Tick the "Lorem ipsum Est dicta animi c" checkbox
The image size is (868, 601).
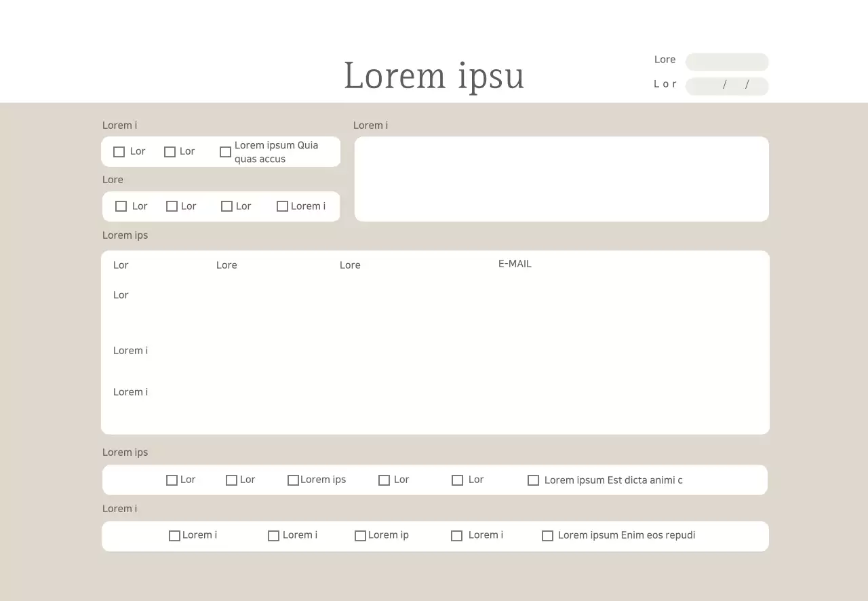click(x=534, y=480)
